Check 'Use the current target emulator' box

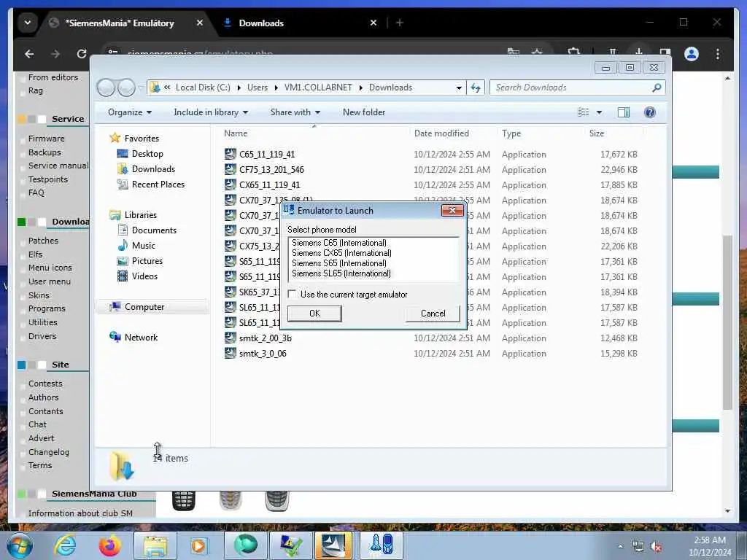pos(292,295)
